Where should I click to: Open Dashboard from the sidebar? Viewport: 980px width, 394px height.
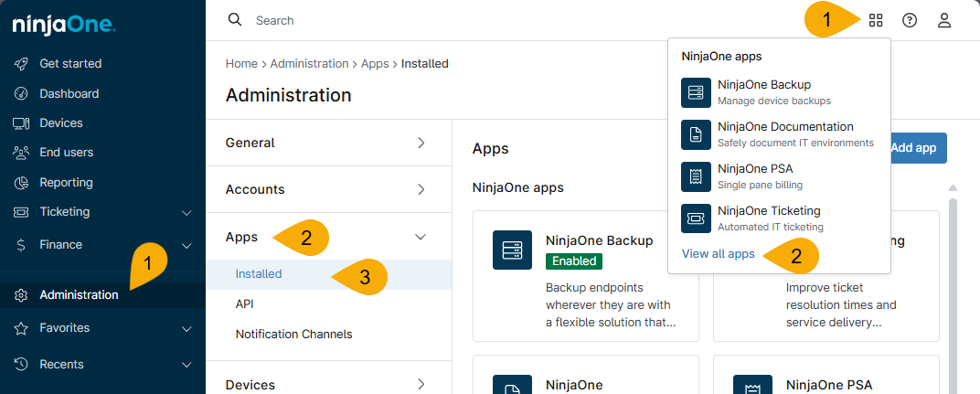[69, 93]
